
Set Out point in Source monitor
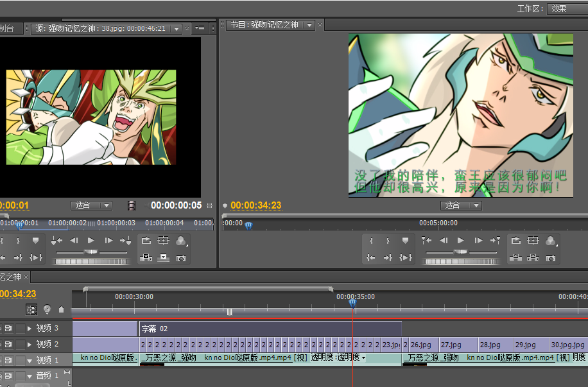click(18, 241)
